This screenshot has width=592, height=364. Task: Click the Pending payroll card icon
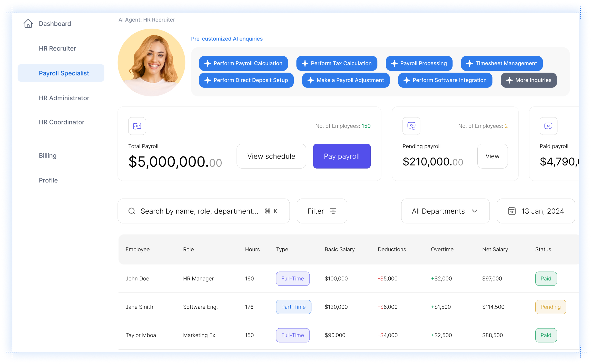(x=411, y=126)
